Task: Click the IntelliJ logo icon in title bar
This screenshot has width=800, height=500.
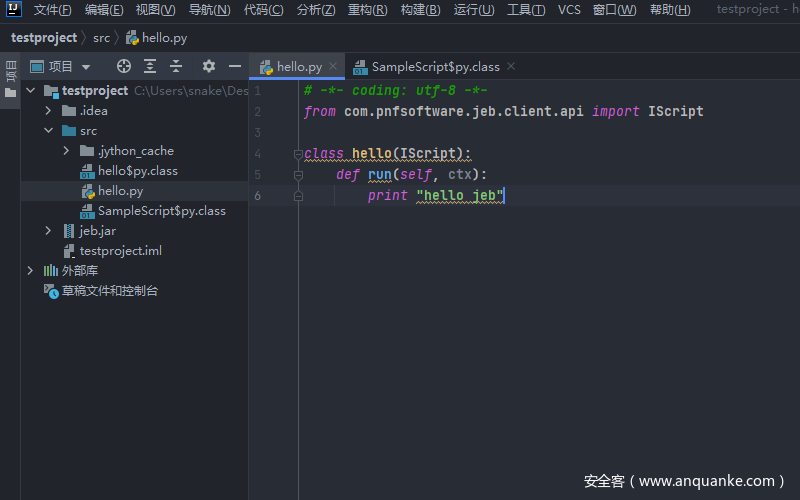Action: tap(12, 10)
